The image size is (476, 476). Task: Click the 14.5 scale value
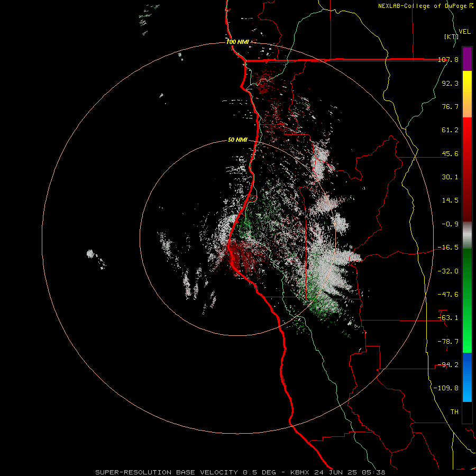tap(450, 200)
